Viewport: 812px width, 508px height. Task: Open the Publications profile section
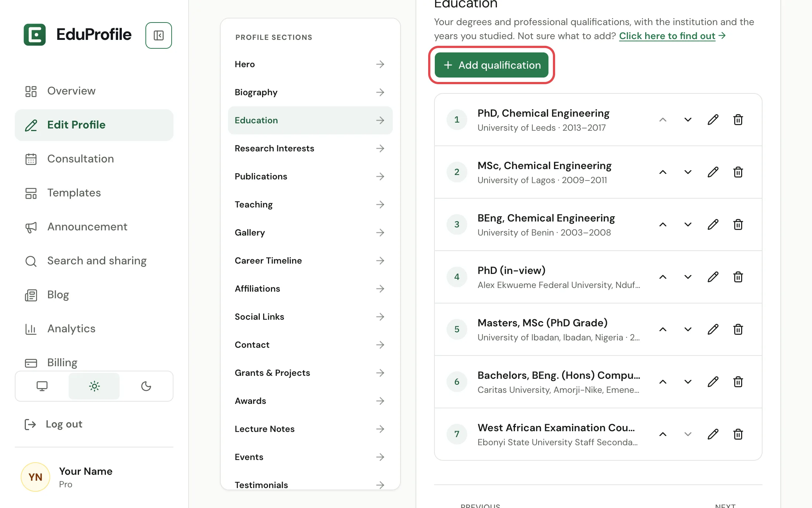310,176
